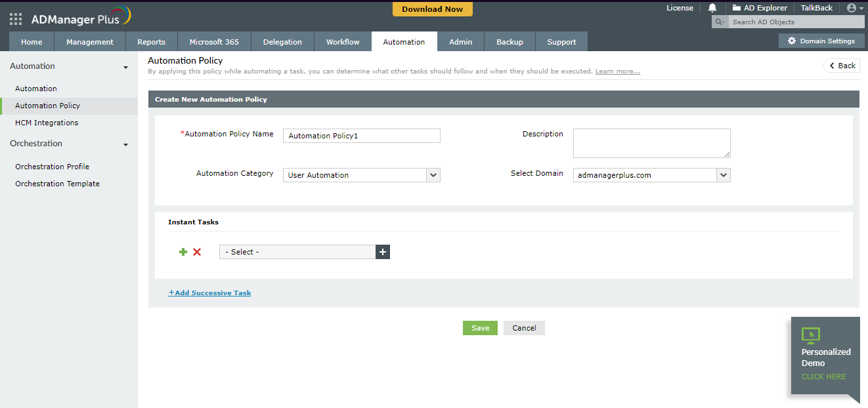Click the Personalized Demo monitor icon
The height and width of the screenshot is (408, 868).
[811, 335]
